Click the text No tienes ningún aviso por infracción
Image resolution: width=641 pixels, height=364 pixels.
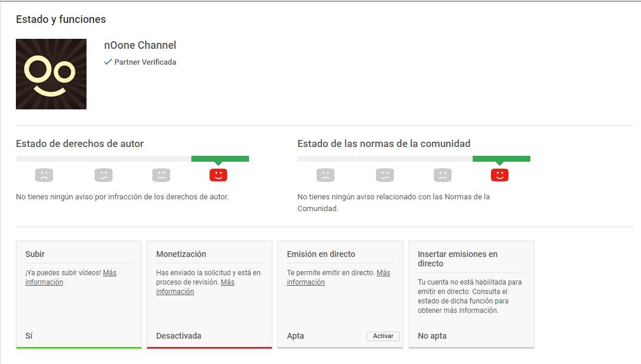pyautogui.click(x=122, y=197)
